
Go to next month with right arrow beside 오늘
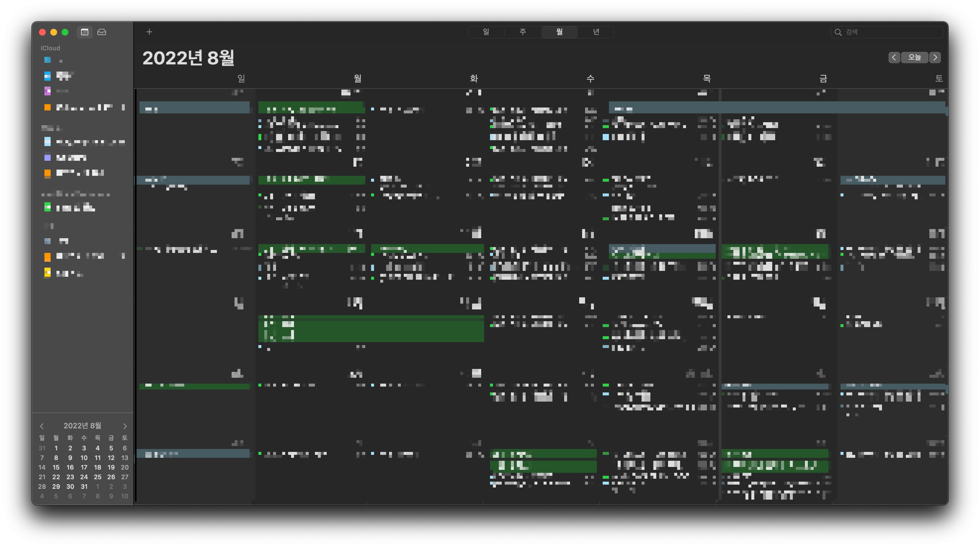[935, 58]
